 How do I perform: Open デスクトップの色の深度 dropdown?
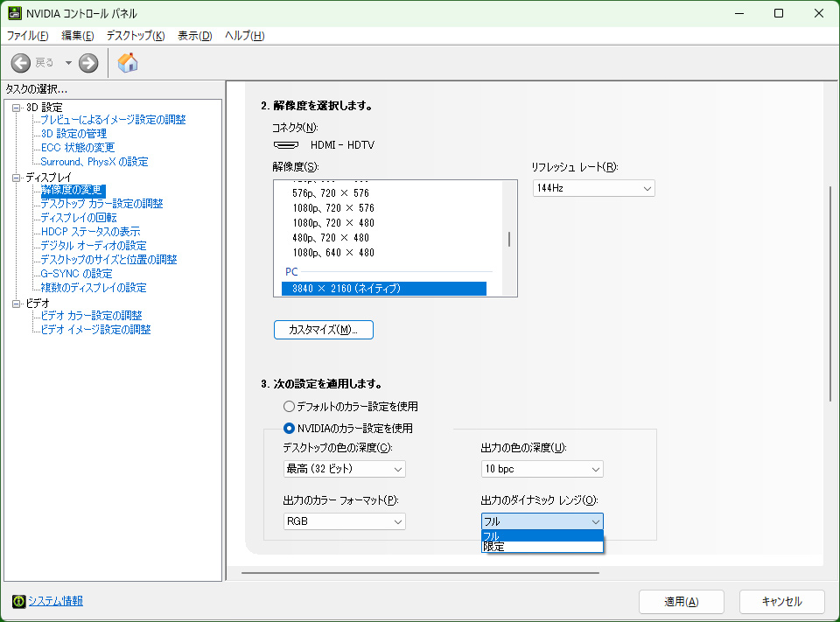point(344,469)
